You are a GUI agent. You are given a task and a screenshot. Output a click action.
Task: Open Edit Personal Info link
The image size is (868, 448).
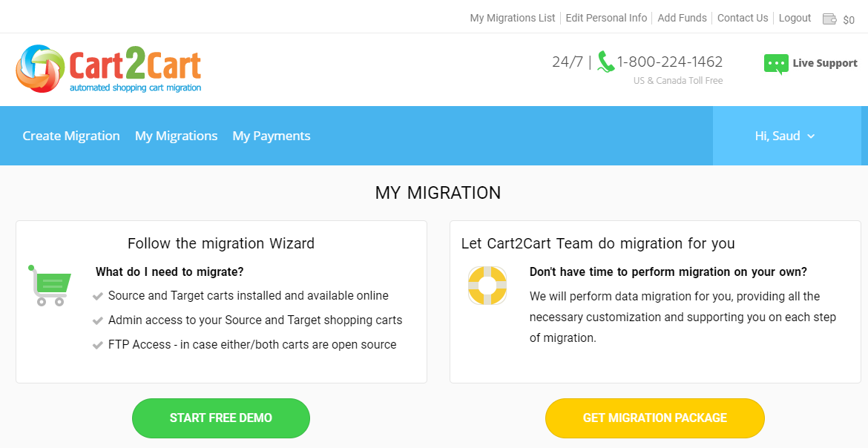click(606, 19)
